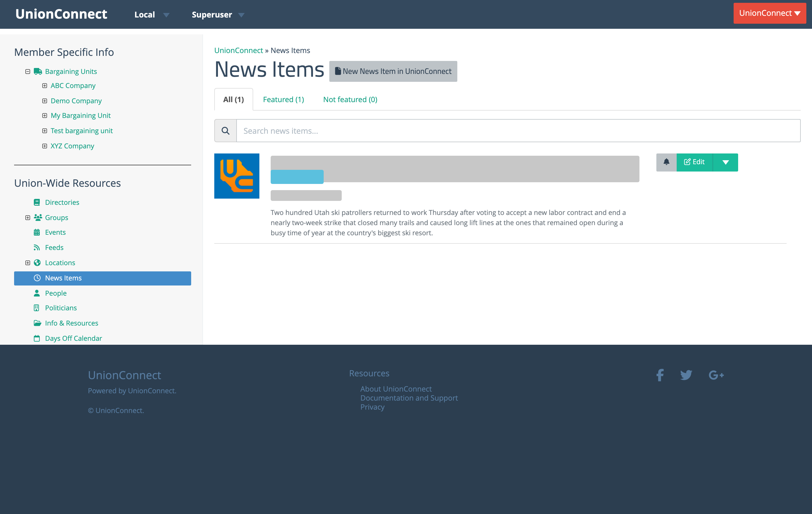The height and width of the screenshot is (514, 812).
Task: Click the notification bell button
Action: (x=666, y=162)
